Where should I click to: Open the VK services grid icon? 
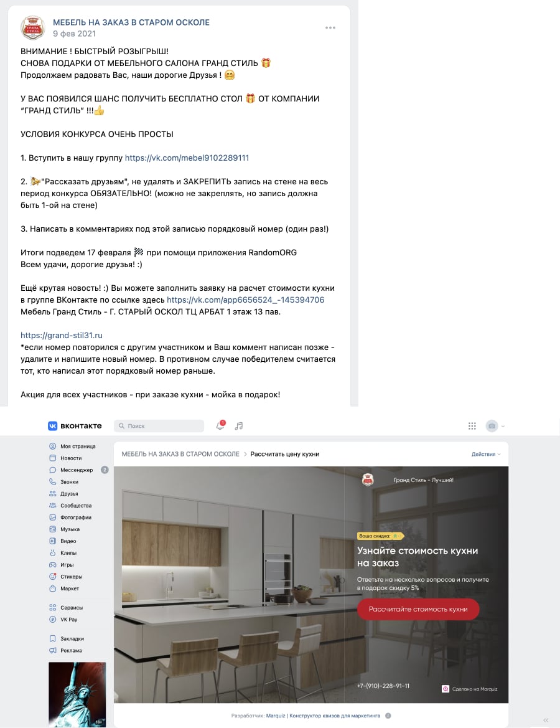(x=472, y=426)
